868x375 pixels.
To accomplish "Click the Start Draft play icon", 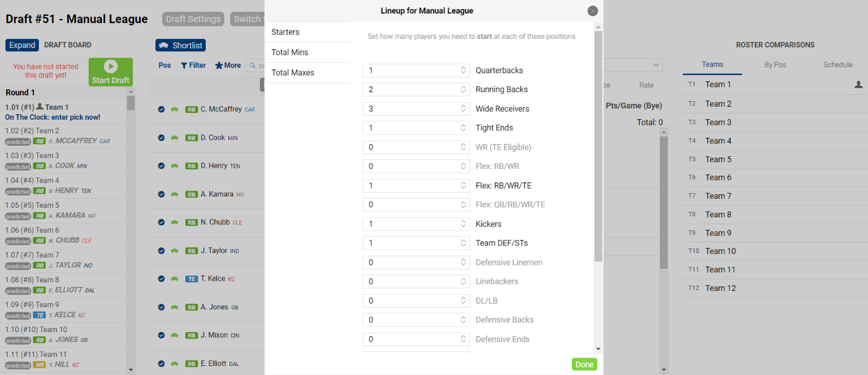I will pos(111,67).
